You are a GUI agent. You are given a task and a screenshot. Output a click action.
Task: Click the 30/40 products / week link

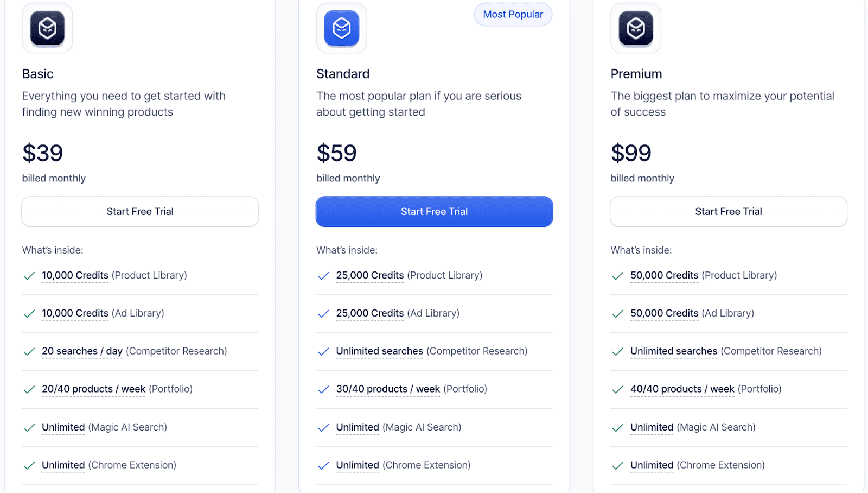coord(387,389)
